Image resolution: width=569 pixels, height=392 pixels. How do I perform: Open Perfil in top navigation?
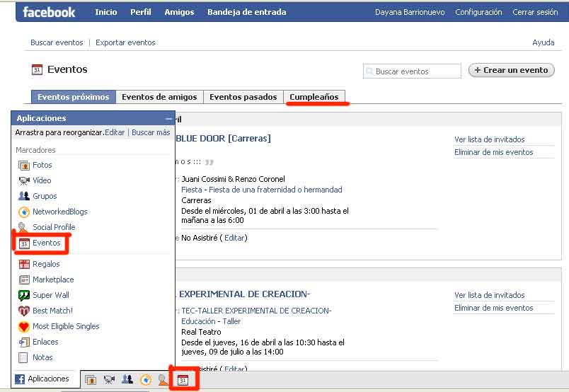point(140,12)
